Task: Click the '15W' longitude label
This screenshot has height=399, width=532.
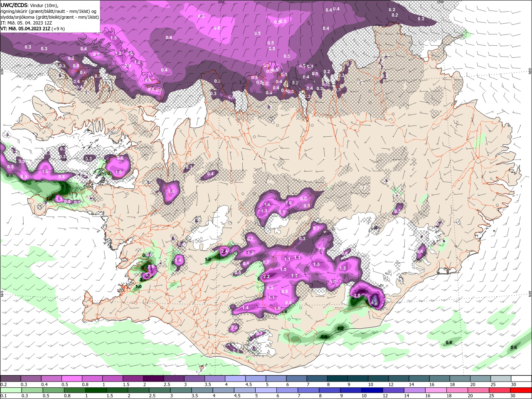Action: point(440,2)
